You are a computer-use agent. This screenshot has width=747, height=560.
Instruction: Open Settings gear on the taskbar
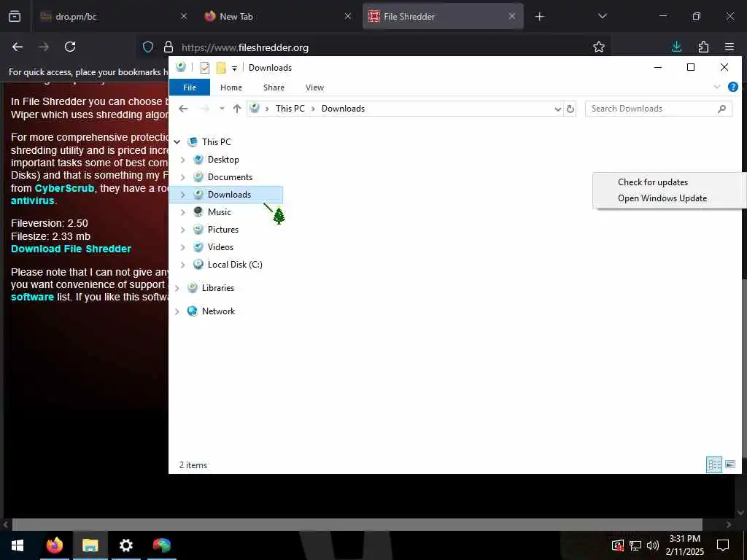coord(125,545)
